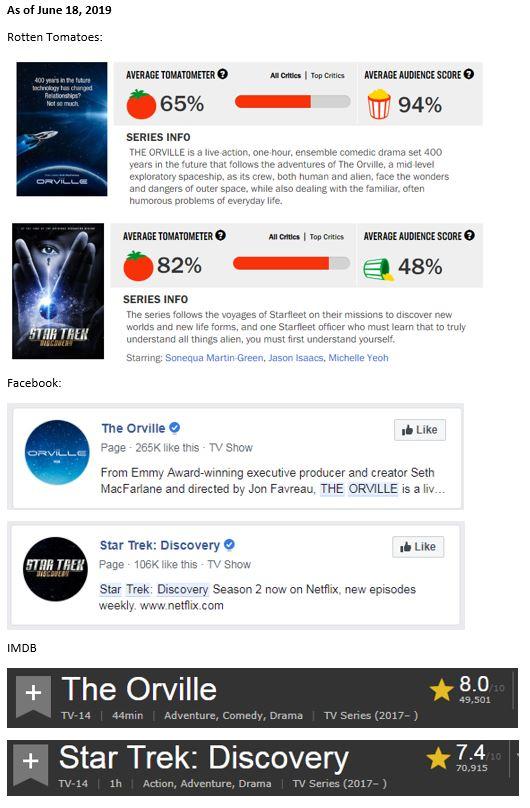Click the spilled green popcorn icon beside 48%

point(379,269)
